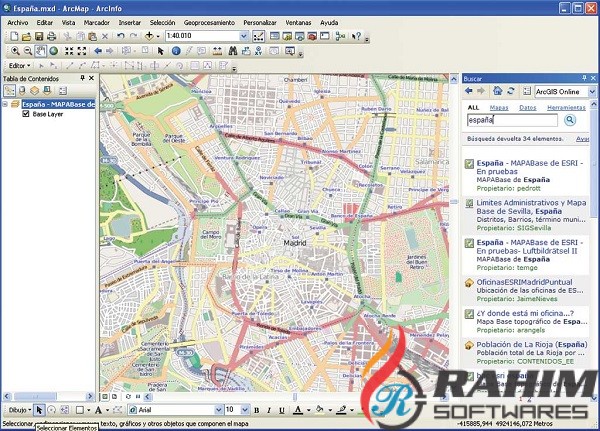
Task: Pick the Identify tool
Action: 176,51
